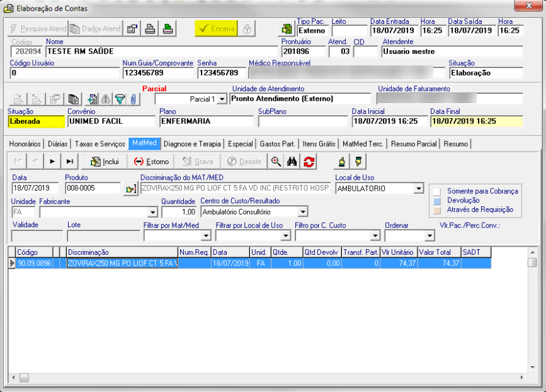Image resolution: width=546 pixels, height=392 pixels.
Task: Click the Num.Guia/Comprovante field
Action: (158, 73)
